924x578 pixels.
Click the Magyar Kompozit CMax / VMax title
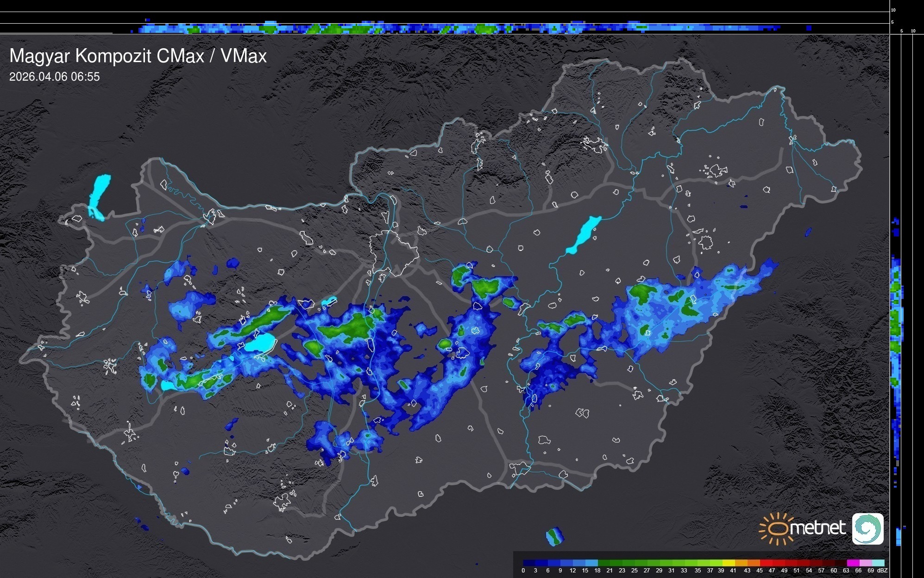point(138,56)
